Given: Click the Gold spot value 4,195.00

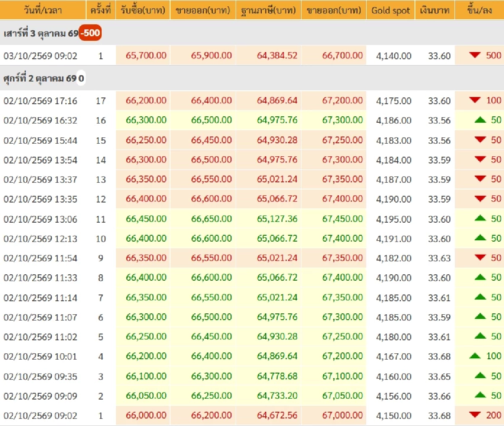Looking at the screenshot, I should point(394,219).
